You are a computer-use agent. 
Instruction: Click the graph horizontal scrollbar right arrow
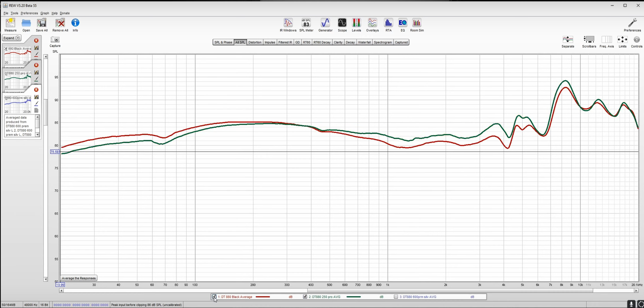point(636,291)
